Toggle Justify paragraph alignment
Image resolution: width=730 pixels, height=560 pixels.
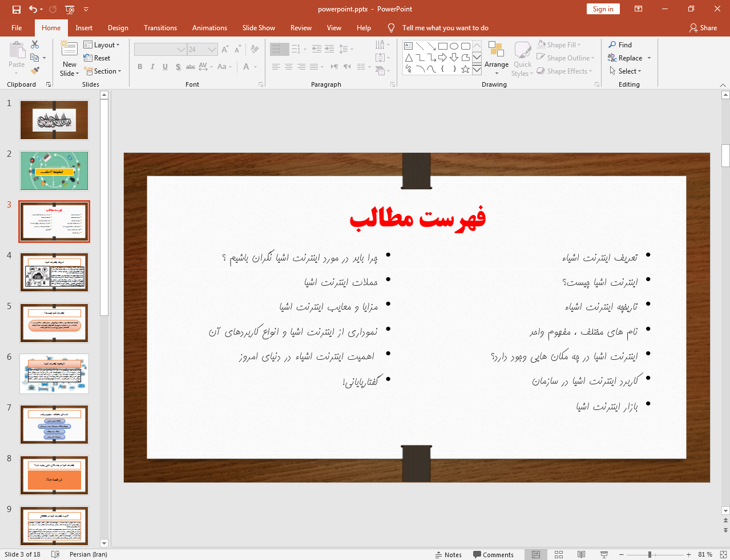[313, 67]
